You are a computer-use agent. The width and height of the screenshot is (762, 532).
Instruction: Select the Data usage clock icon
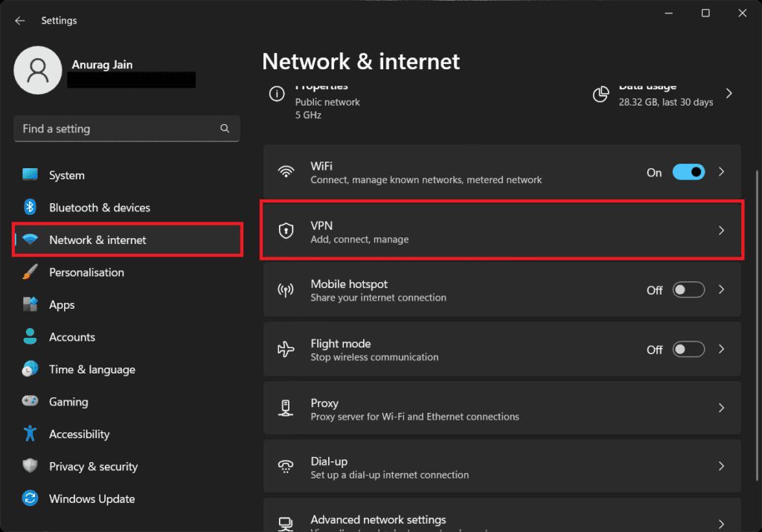pyautogui.click(x=601, y=94)
